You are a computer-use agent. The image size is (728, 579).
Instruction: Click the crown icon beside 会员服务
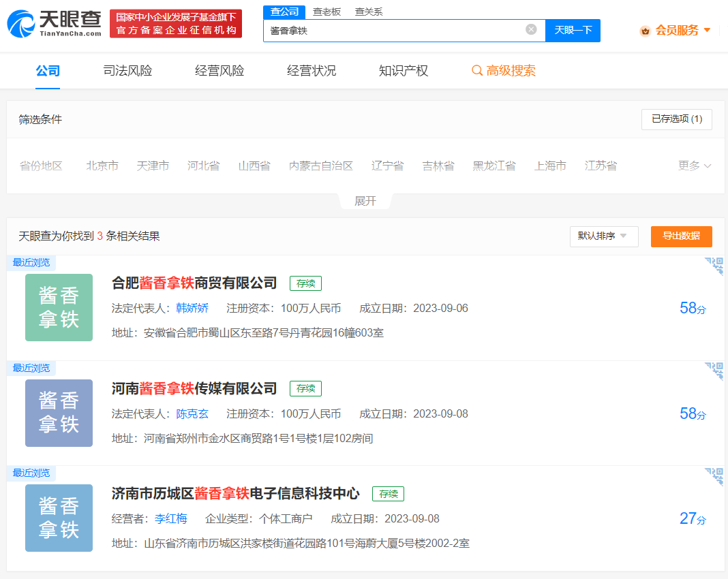click(644, 31)
